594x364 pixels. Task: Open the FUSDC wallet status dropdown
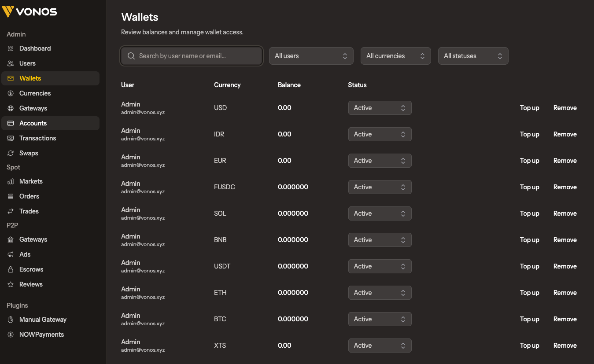(x=380, y=187)
